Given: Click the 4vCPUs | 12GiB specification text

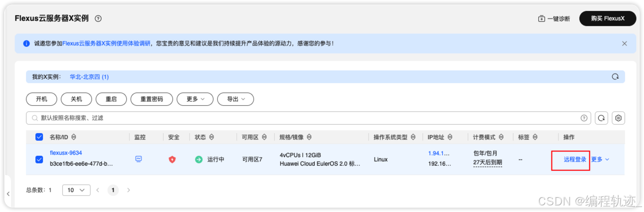Looking at the screenshot, I should (300, 155).
